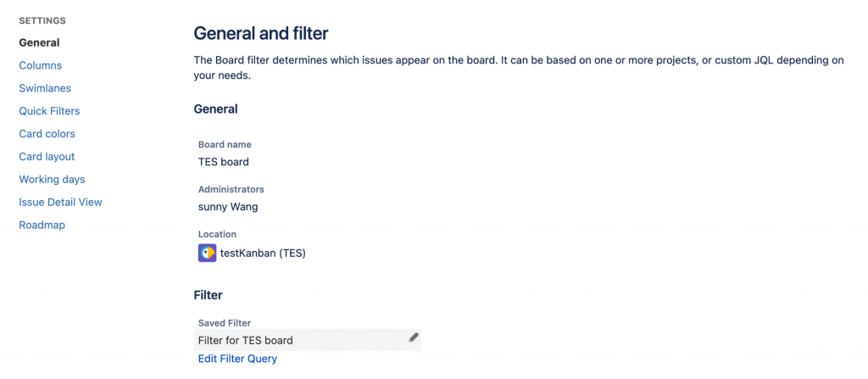Select Quick Filters in the sidebar

[49, 111]
